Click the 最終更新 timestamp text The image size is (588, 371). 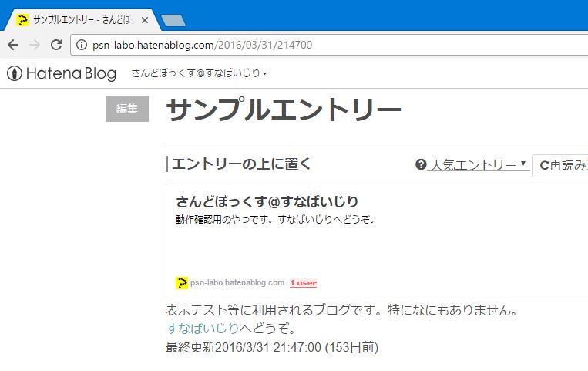(x=272, y=347)
